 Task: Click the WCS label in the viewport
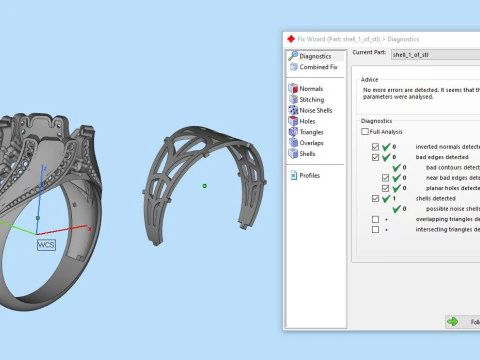[x=46, y=245]
